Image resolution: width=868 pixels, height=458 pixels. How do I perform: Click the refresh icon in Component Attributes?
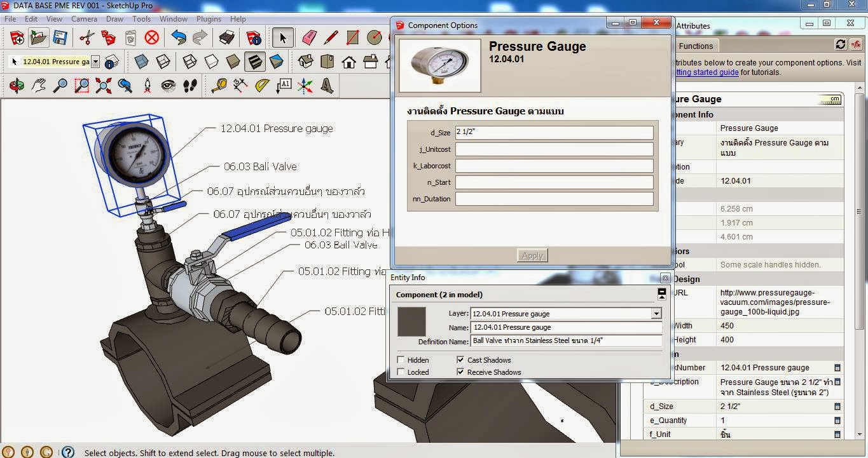pyautogui.click(x=841, y=44)
